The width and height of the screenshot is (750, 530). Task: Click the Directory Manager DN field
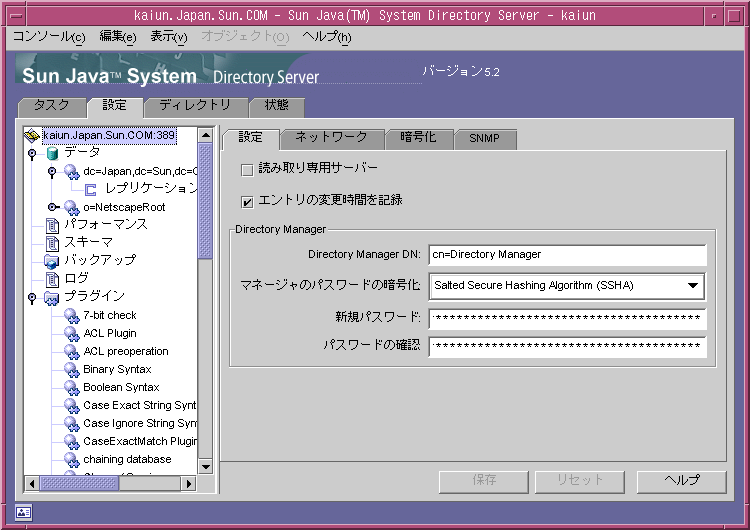[568, 255]
